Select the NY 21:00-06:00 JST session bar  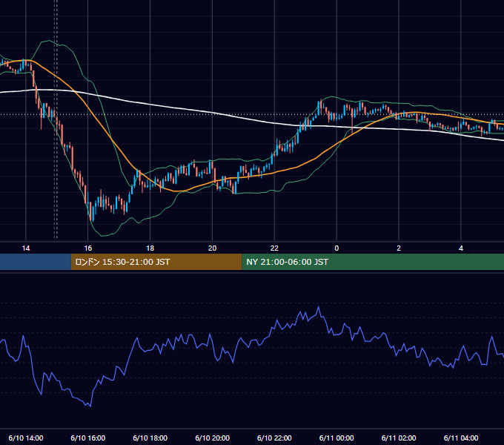(373, 262)
